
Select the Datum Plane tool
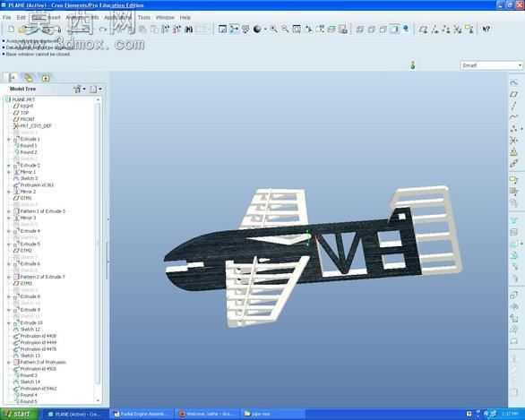click(513, 94)
